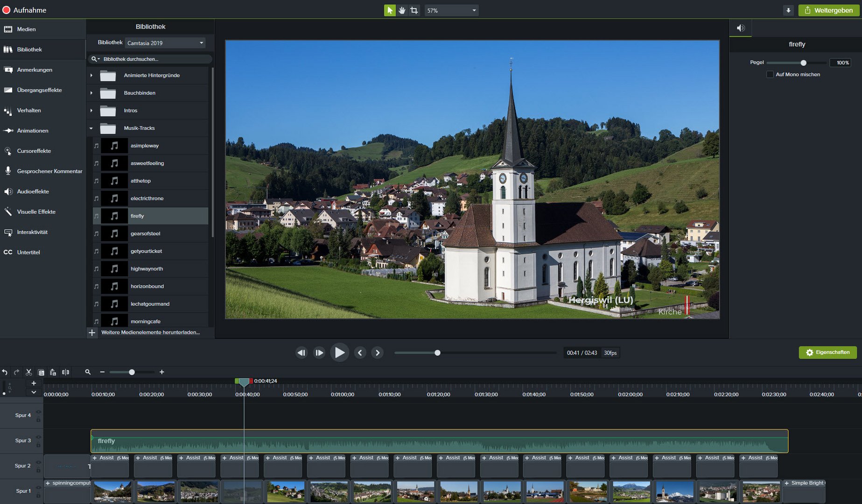Viewport: 862px width, 504px height.
Task: Open the Audioeffekte panel
Action: coord(42,191)
